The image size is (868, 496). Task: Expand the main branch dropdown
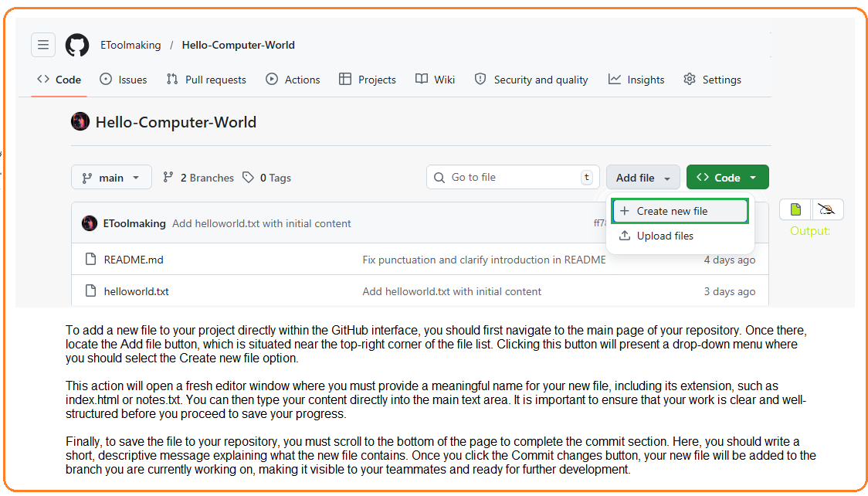111,177
